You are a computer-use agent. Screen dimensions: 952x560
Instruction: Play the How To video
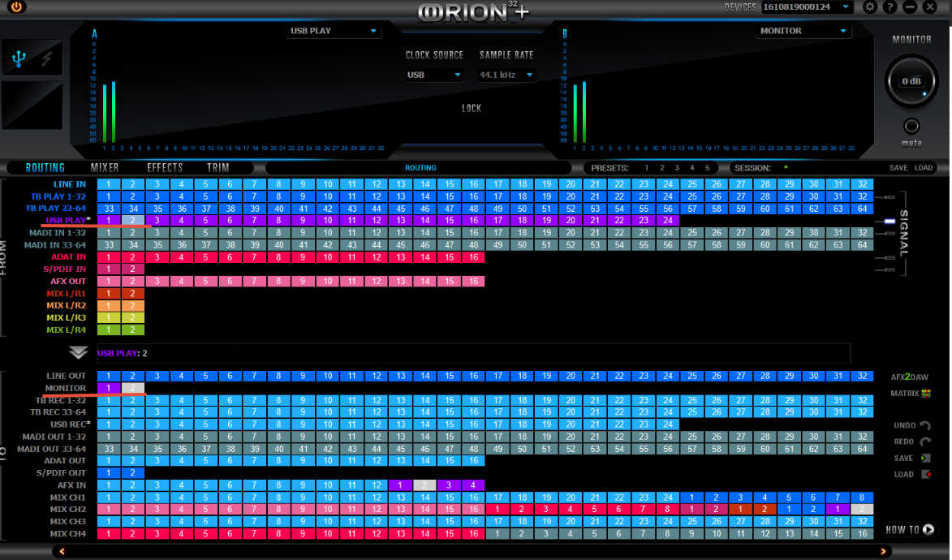928,530
